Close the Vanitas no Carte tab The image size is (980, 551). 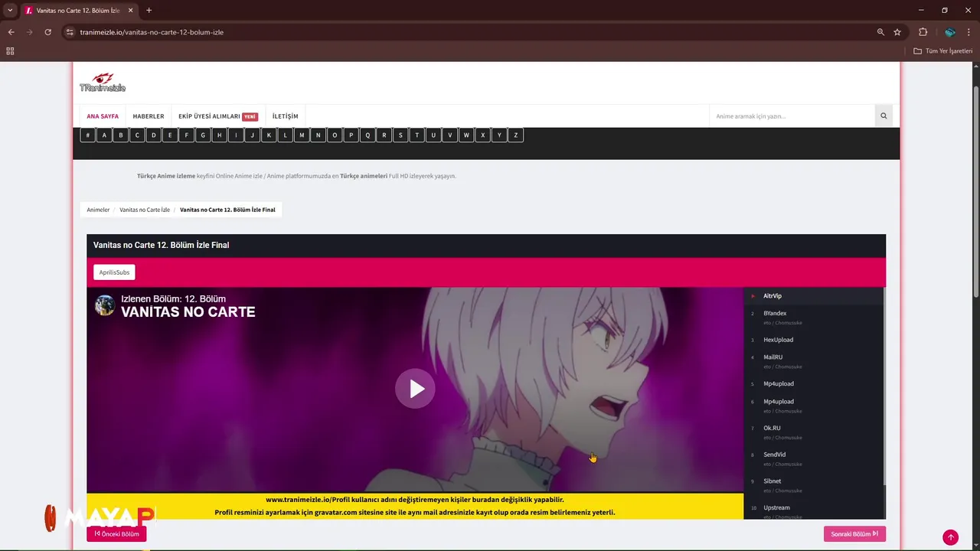[x=131, y=11]
